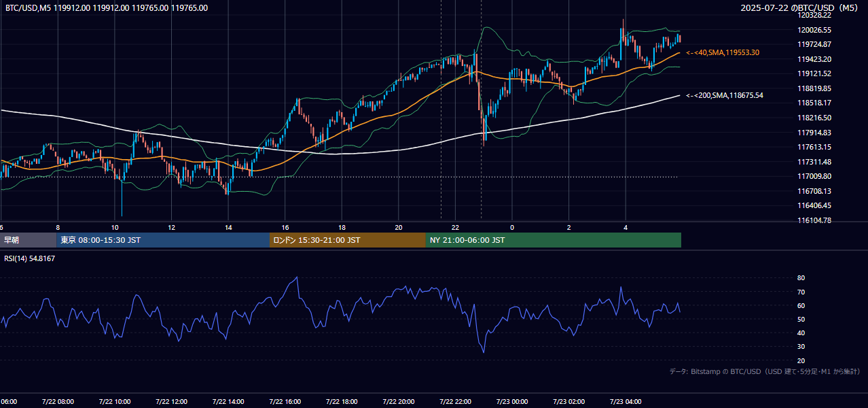
Task: Click price axis label 117613.15
Action: 816,147
